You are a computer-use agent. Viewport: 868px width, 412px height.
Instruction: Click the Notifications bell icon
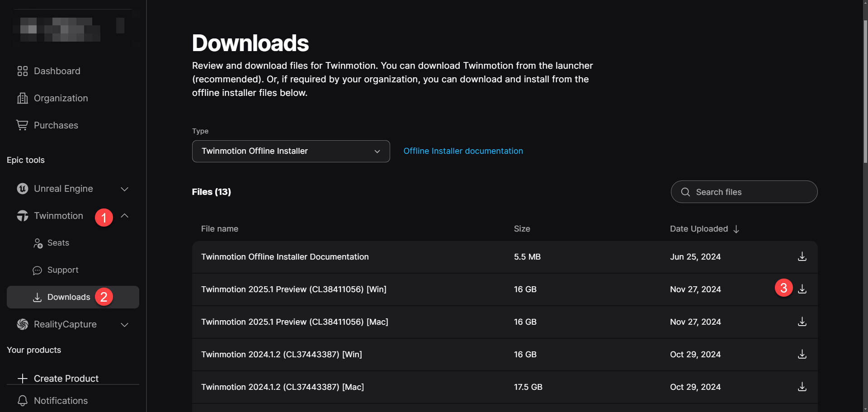pos(23,401)
